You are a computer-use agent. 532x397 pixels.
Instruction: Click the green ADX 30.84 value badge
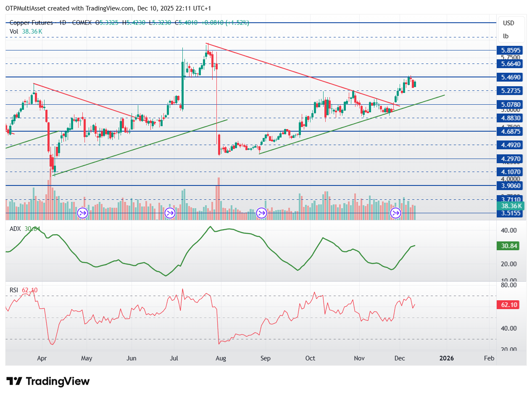(x=508, y=246)
